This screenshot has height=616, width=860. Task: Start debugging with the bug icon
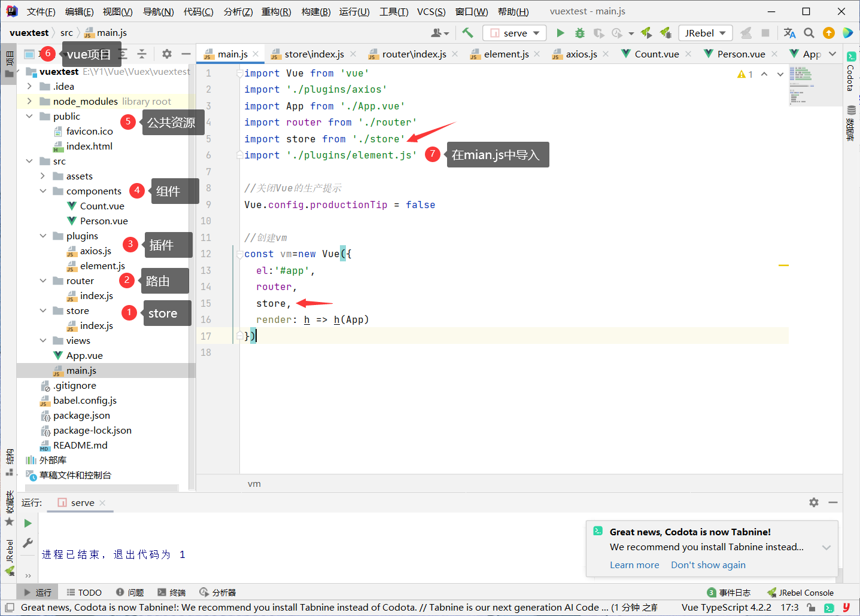point(579,33)
